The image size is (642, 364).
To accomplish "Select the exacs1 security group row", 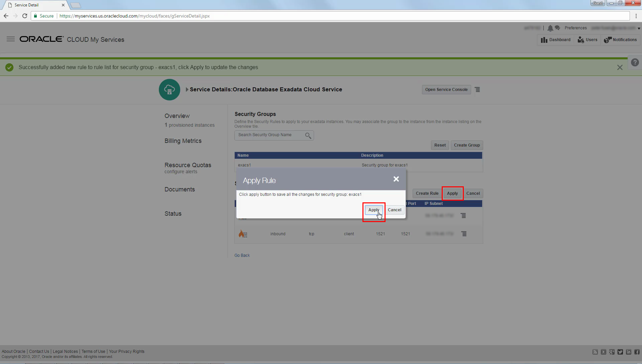I will [x=358, y=165].
